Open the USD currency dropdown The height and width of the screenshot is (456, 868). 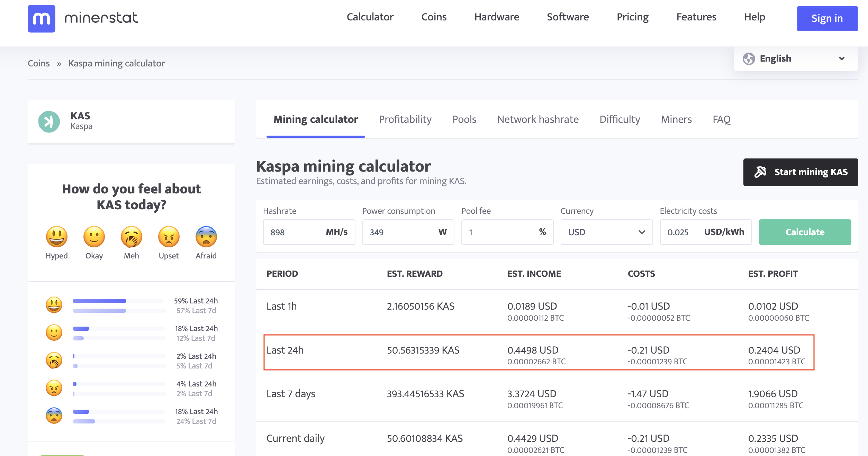pos(606,232)
